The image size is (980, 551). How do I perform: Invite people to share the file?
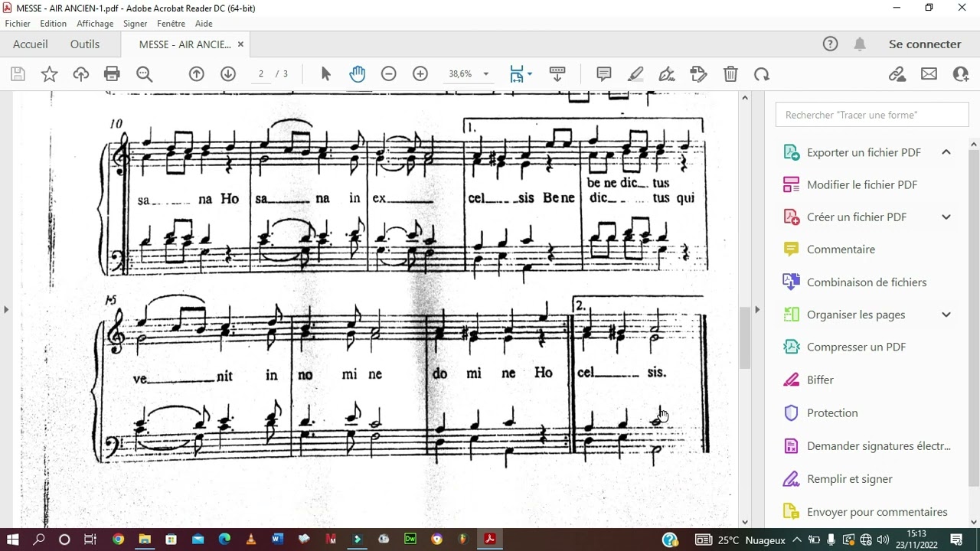click(961, 74)
